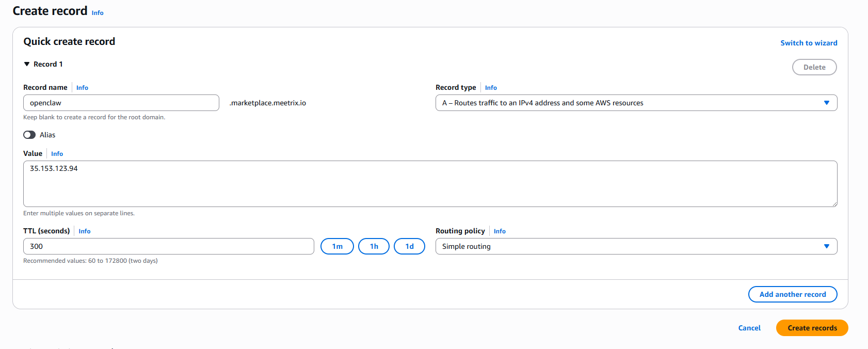
Task: Open Info link beside Record name
Action: coord(82,88)
